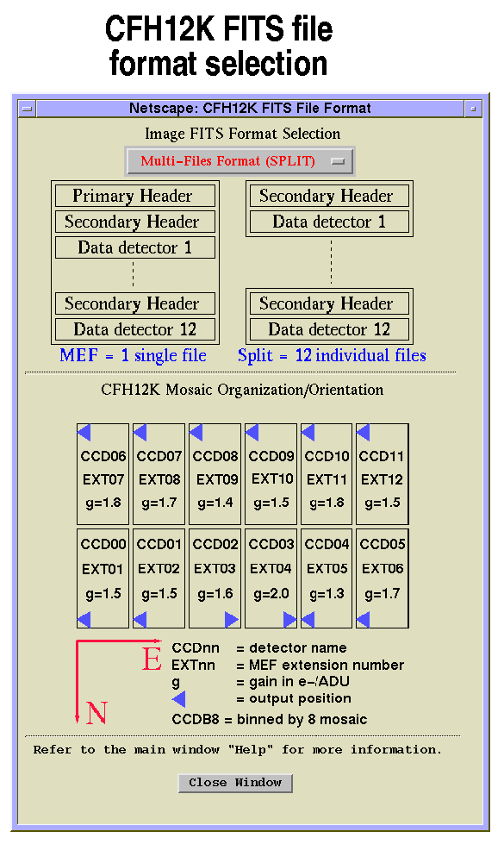This screenshot has height=844, width=504.
Task: Select the CCD09 EXT10 detector cell
Action: tap(271, 474)
